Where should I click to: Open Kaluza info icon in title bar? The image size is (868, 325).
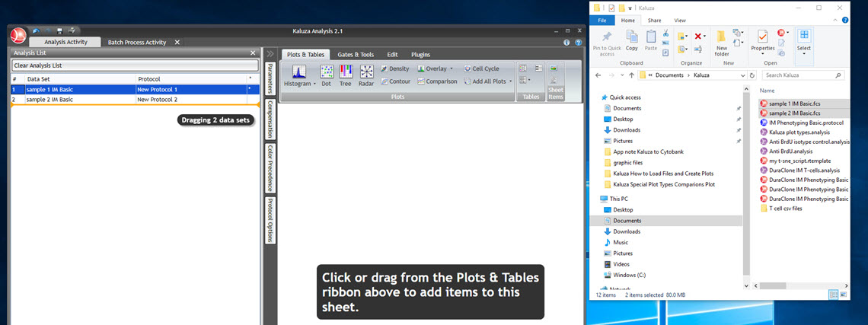pos(566,42)
